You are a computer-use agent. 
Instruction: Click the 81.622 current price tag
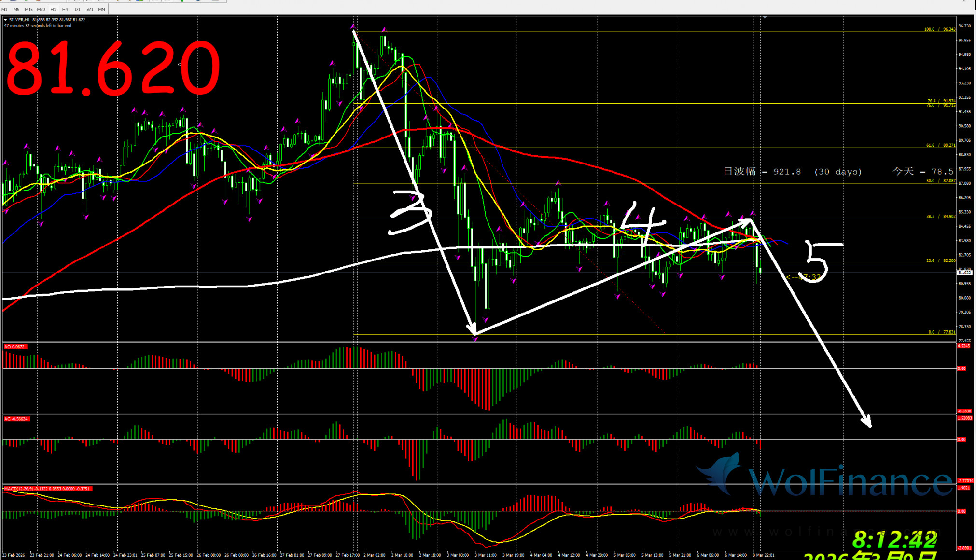coord(964,273)
